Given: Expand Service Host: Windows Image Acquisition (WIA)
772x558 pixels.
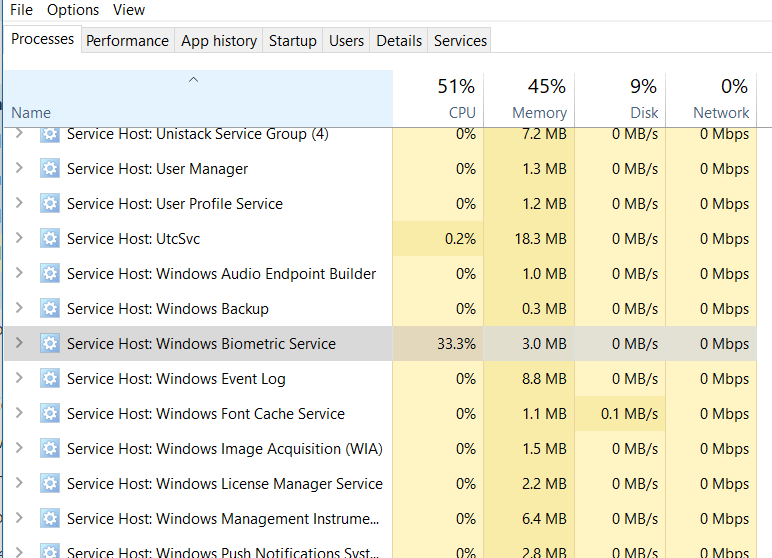Looking at the screenshot, I should pyautogui.click(x=19, y=449).
